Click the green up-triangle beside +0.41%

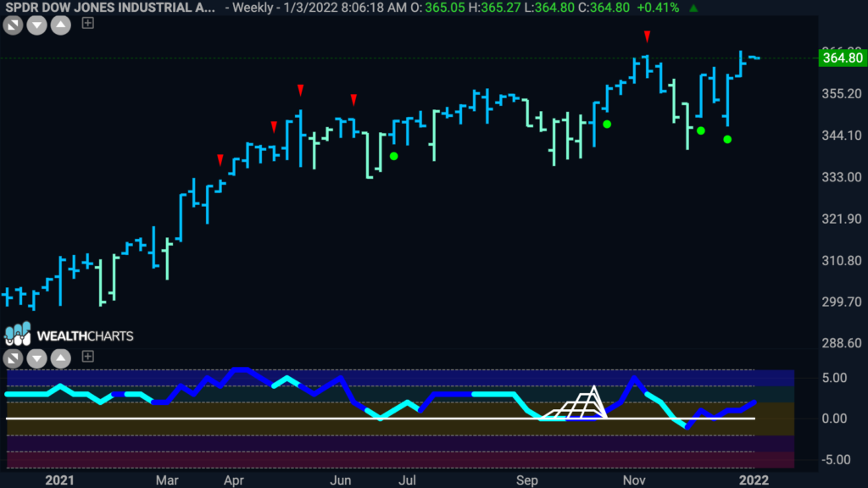[x=693, y=8]
